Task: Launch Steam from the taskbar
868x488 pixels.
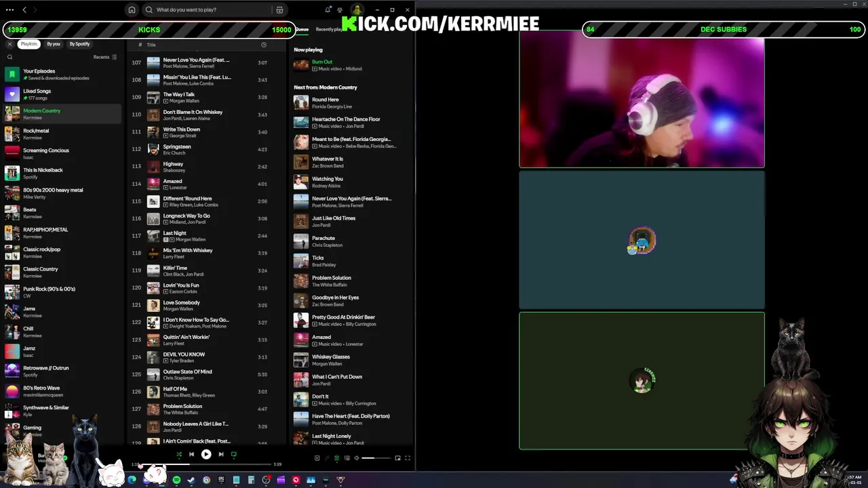Action: (191, 480)
